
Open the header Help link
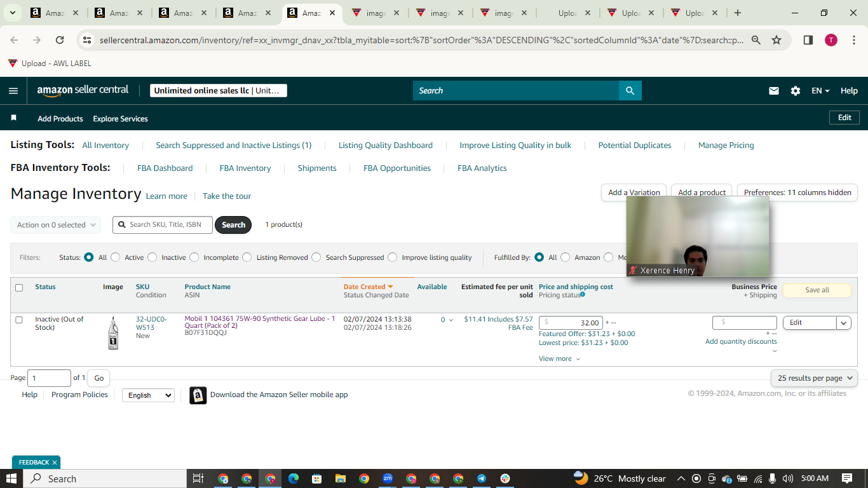coord(850,91)
